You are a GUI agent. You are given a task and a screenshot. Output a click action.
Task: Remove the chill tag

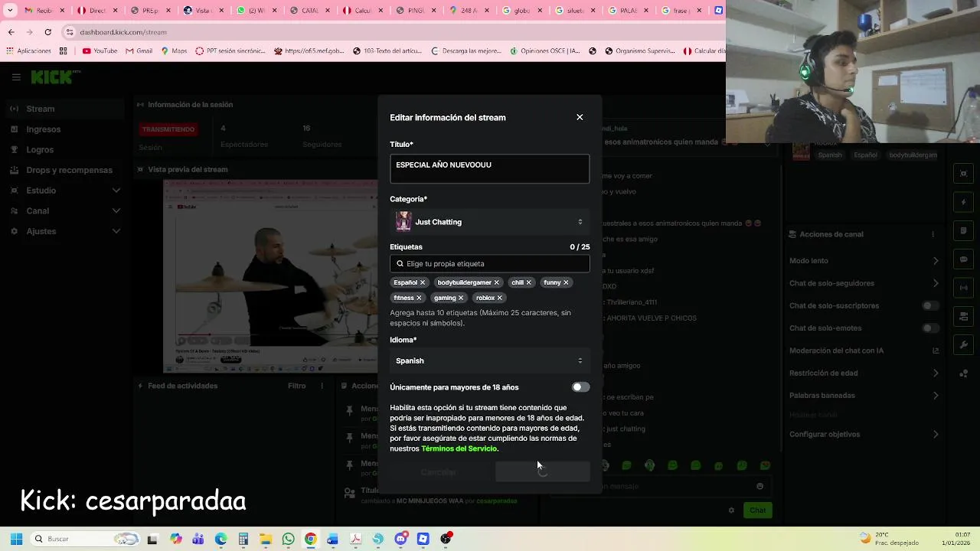[528, 282]
